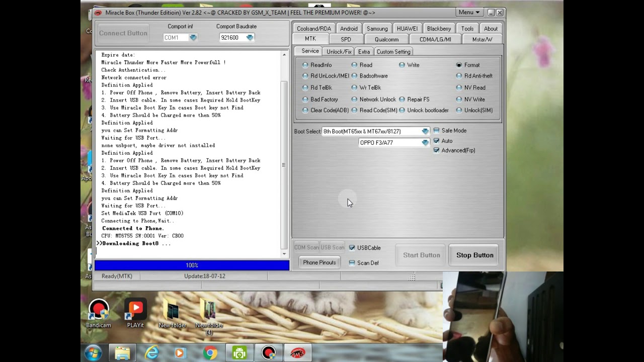Open Phone Pinouts
The image size is (644, 362).
click(x=319, y=262)
